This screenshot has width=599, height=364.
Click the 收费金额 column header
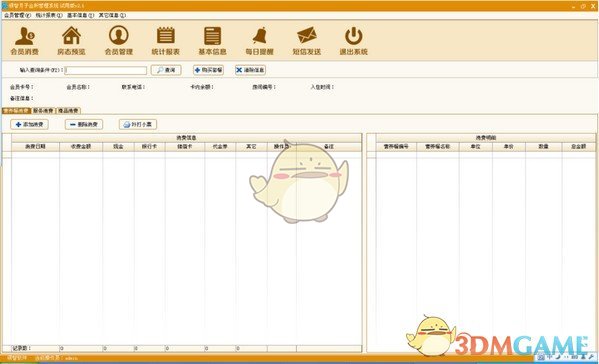click(x=81, y=146)
